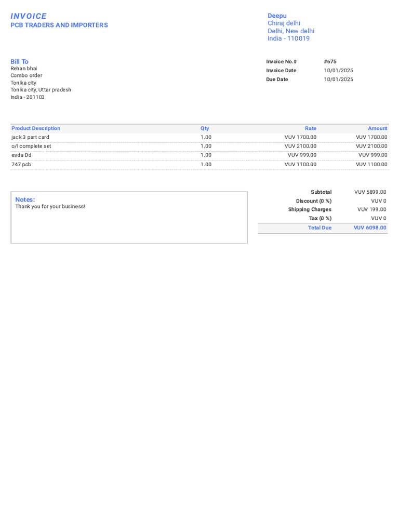The image size is (399, 532).
Task: Click India - 201103 billing postal line
Action: 27,97
